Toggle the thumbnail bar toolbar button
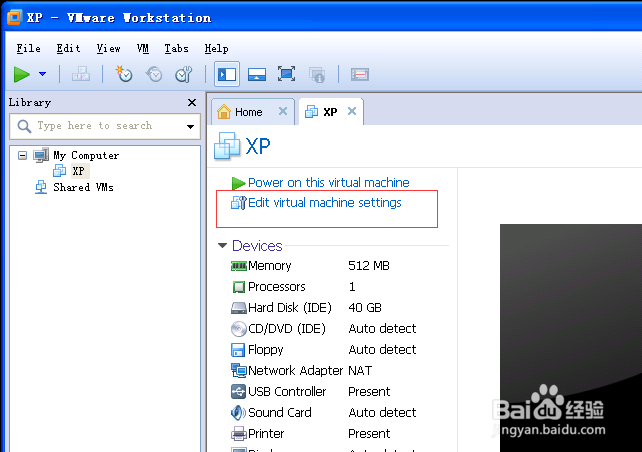 pos(257,75)
